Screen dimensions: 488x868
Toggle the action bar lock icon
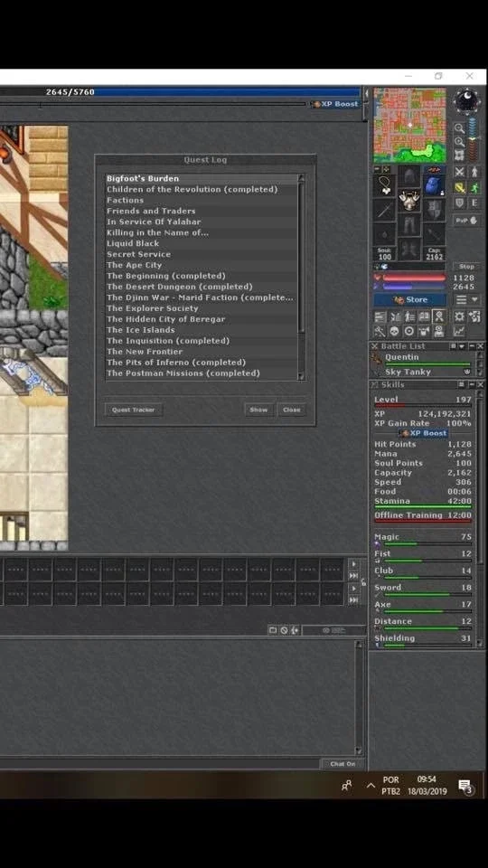[x=363, y=582]
